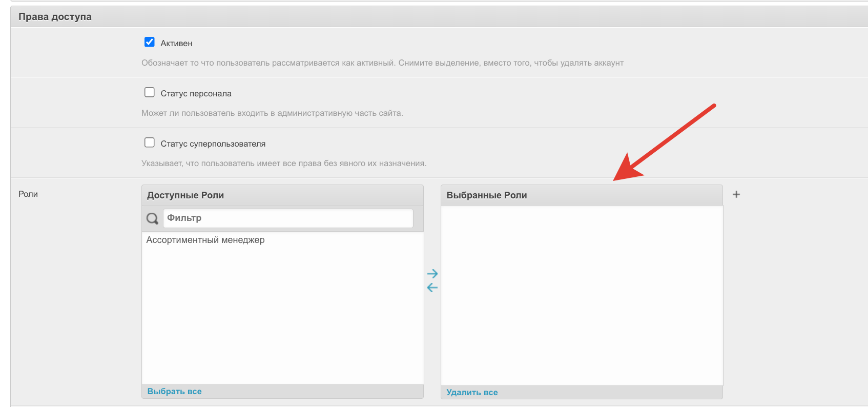Enable the Статус персонала checkbox
Image resolution: width=868 pixels, height=407 pixels.
point(150,92)
